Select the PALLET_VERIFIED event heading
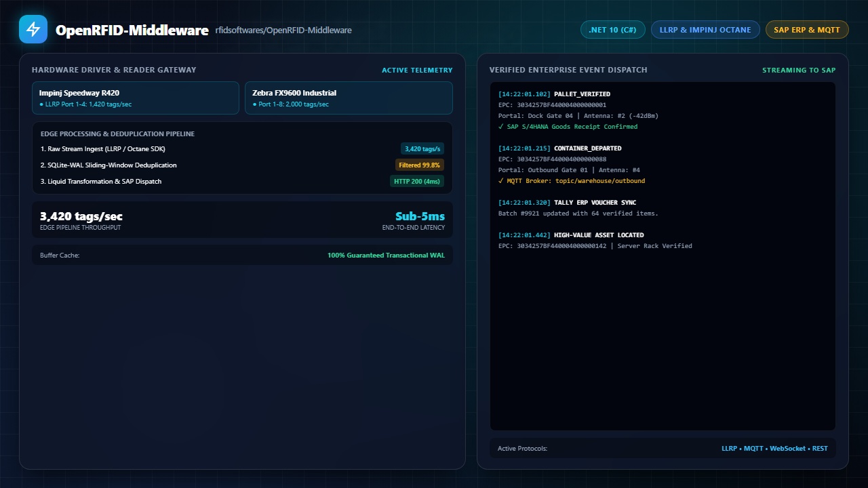Viewport: 868px width, 488px height. [x=582, y=94]
